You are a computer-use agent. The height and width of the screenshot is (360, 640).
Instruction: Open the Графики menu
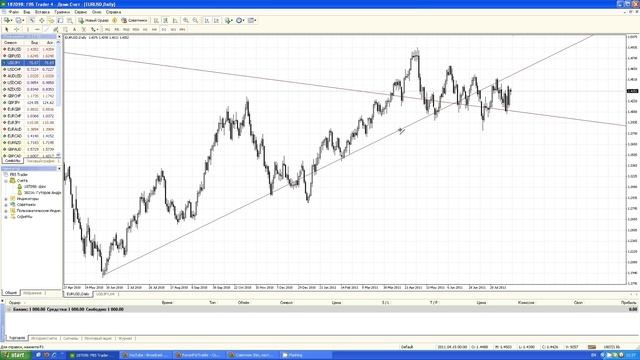point(62,12)
